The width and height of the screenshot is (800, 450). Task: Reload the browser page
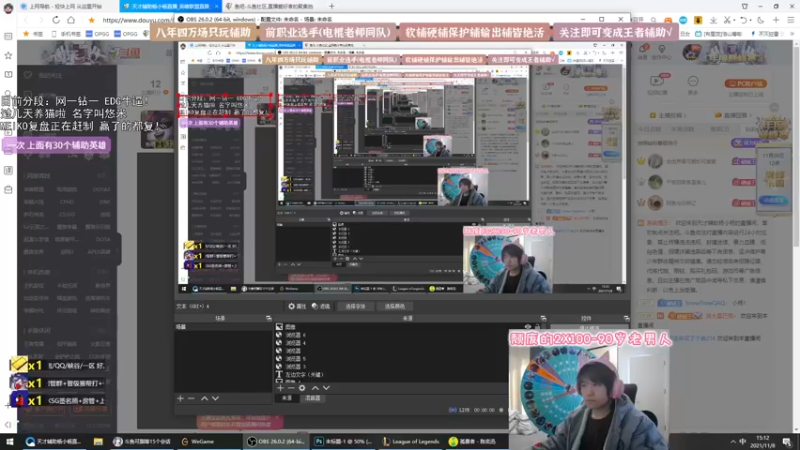(56, 20)
